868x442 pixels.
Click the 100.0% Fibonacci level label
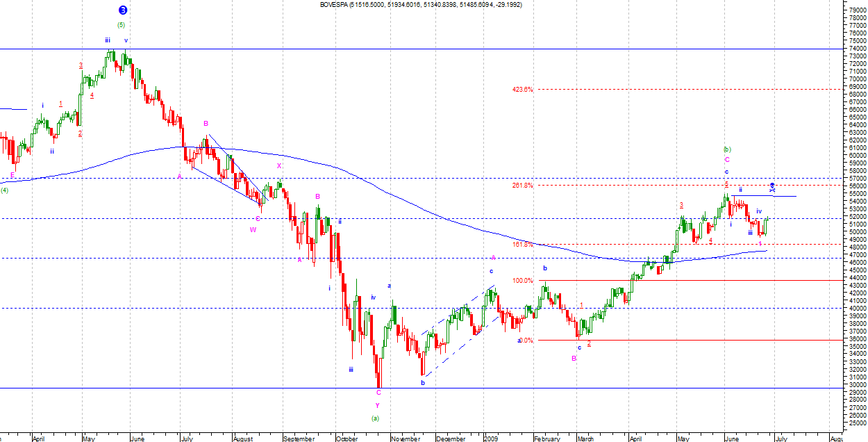click(x=522, y=281)
